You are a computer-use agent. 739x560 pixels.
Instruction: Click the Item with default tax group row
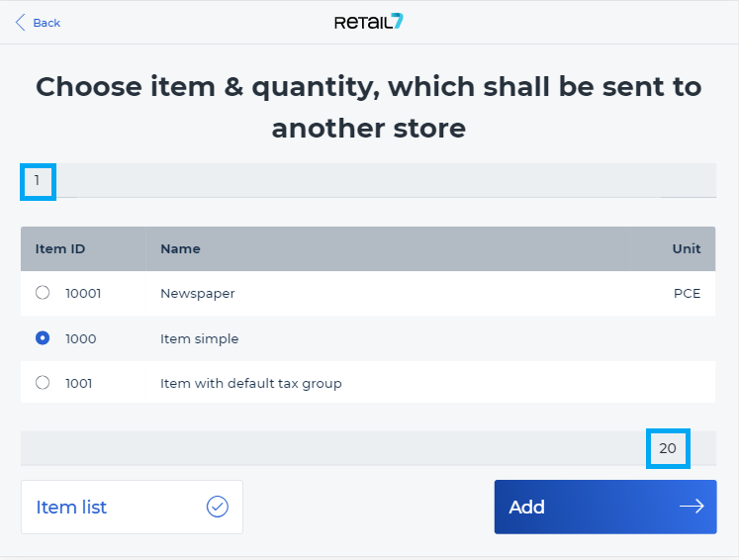coord(368,382)
